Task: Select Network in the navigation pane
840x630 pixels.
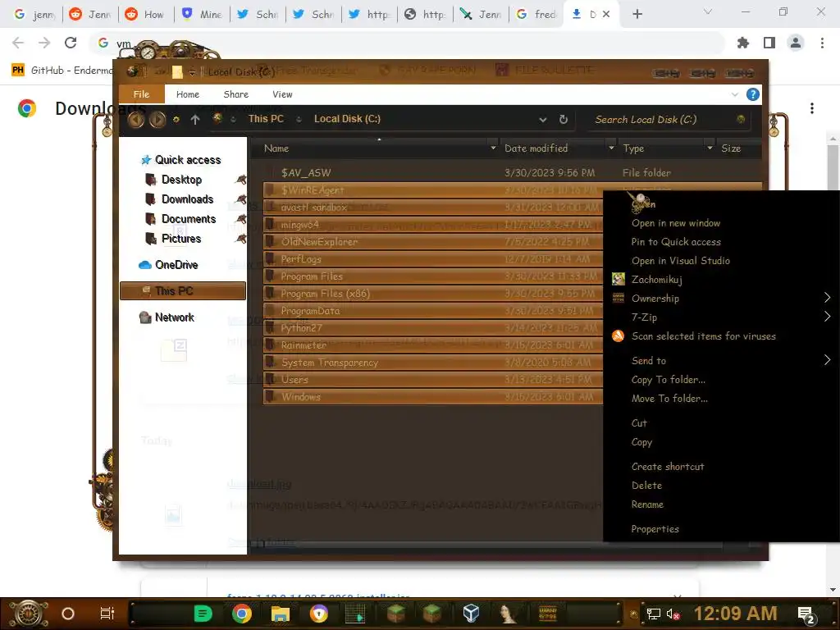Action: 174,317
